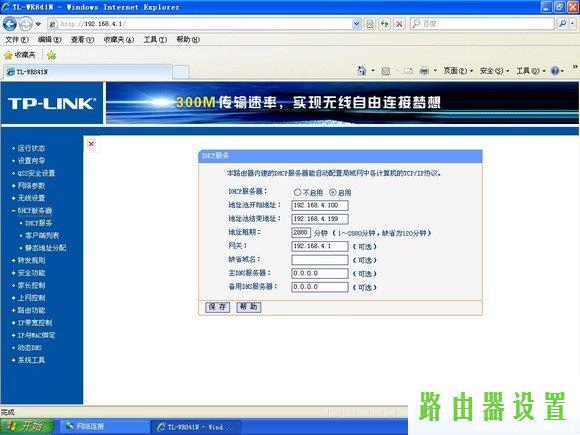Select the 不启用 DHCP radio button

point(297,192)
